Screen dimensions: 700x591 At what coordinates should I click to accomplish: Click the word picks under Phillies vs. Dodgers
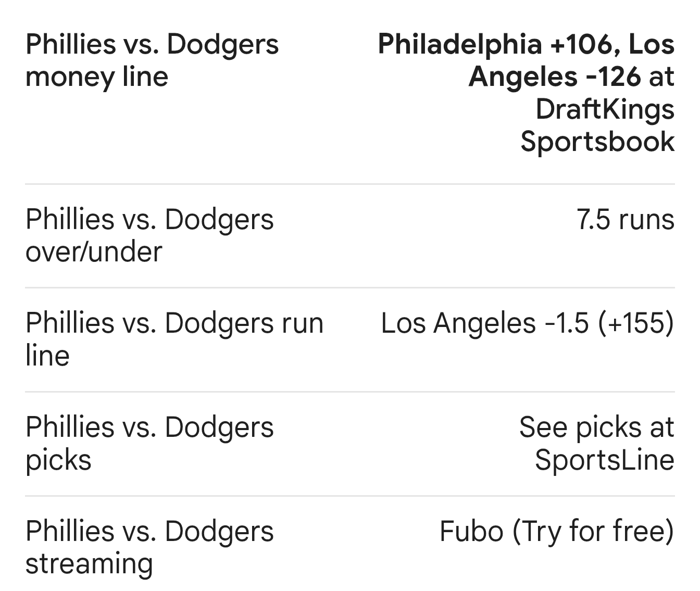point(58,460)
